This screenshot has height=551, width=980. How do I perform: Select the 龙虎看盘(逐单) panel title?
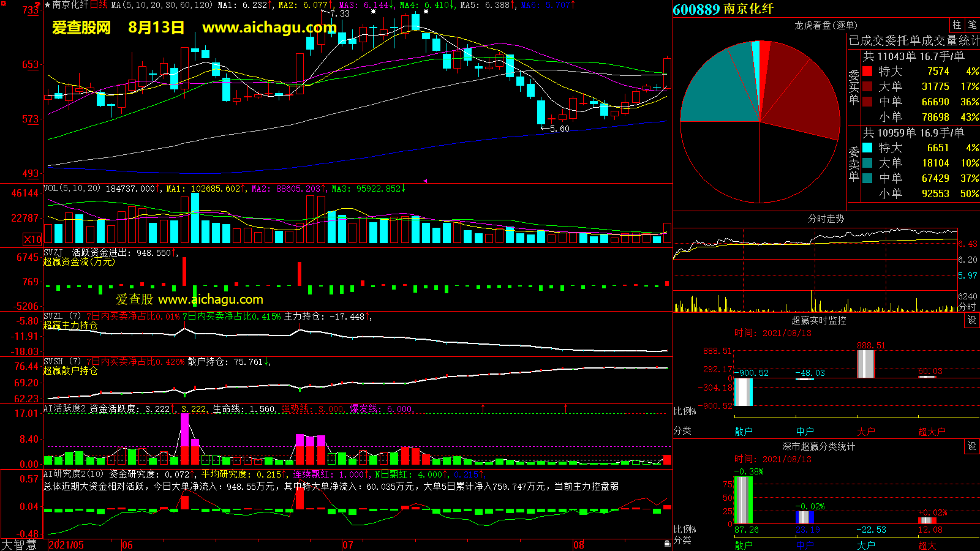click(826, 25)
